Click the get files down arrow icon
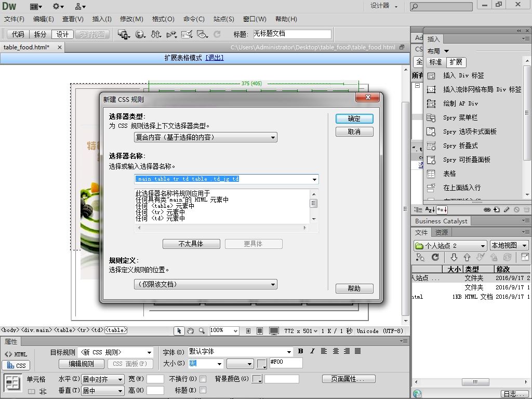 454,257
